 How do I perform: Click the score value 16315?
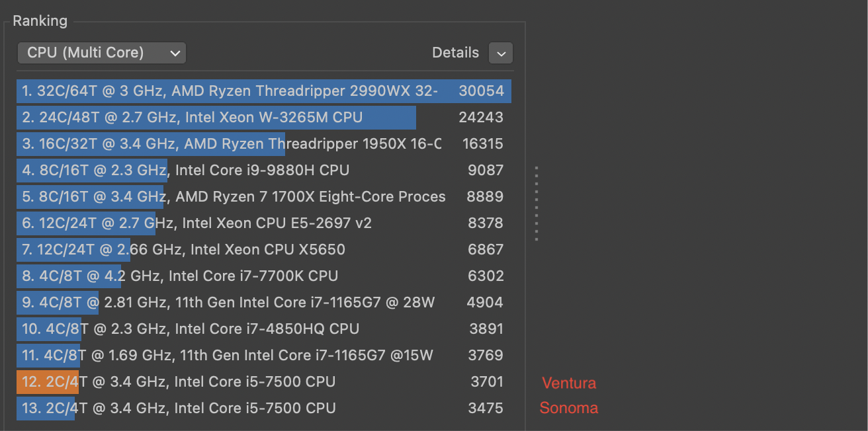(483, 144)
